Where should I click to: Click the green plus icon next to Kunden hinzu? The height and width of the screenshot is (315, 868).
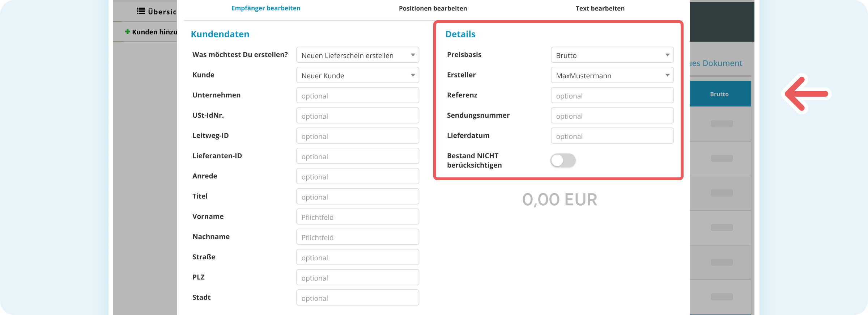[127, 32]
